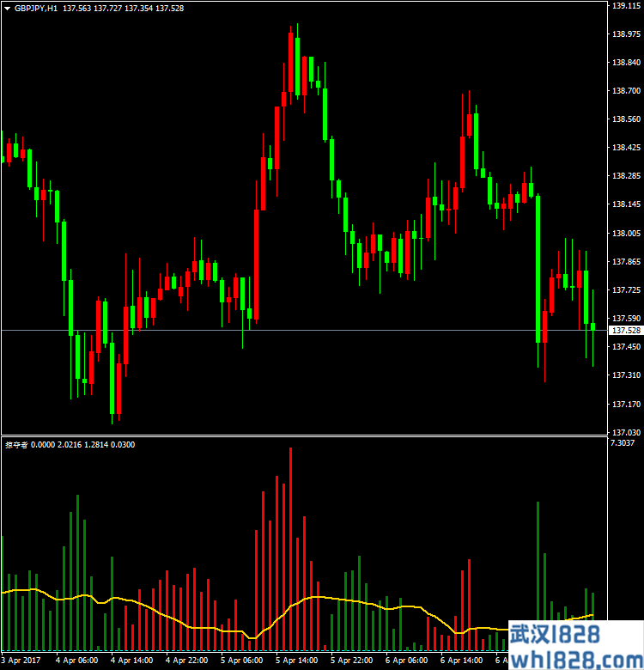Click the 138.840 price axis label
Screen dimensions: 644x670
(x=626, y=63)
